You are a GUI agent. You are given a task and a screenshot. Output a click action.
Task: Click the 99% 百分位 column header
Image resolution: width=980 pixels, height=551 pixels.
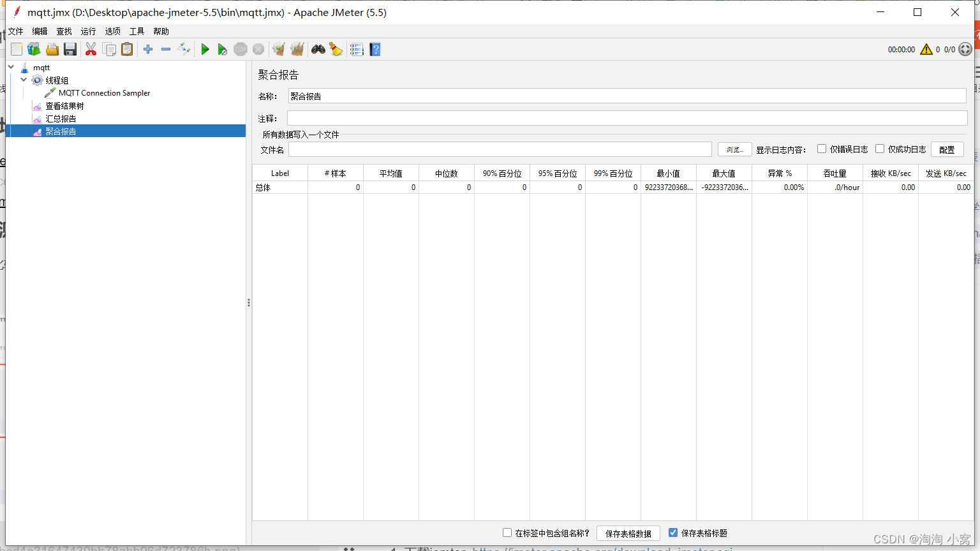point(613,173)
